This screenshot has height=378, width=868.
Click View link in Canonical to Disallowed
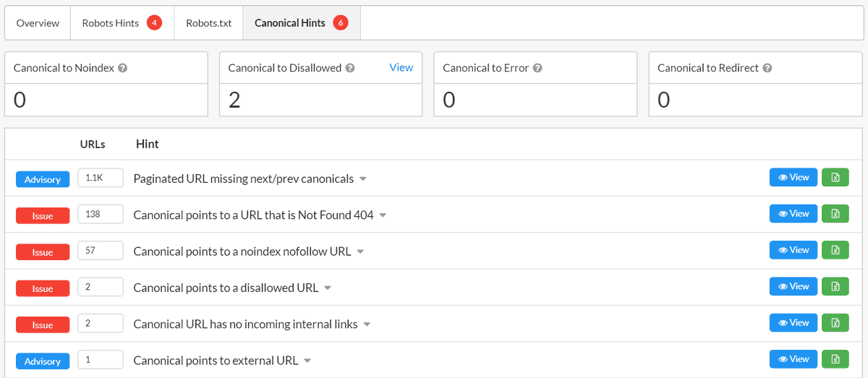pos(401,67)
